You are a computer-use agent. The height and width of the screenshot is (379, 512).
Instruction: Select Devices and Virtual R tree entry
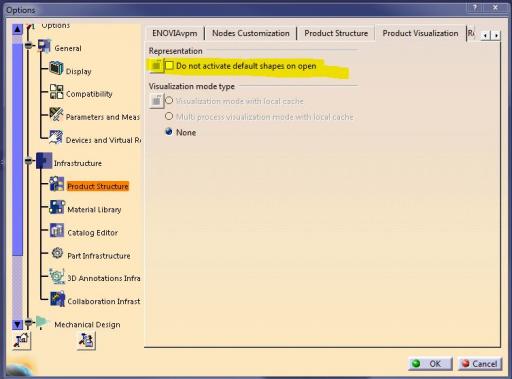[103, 140]
